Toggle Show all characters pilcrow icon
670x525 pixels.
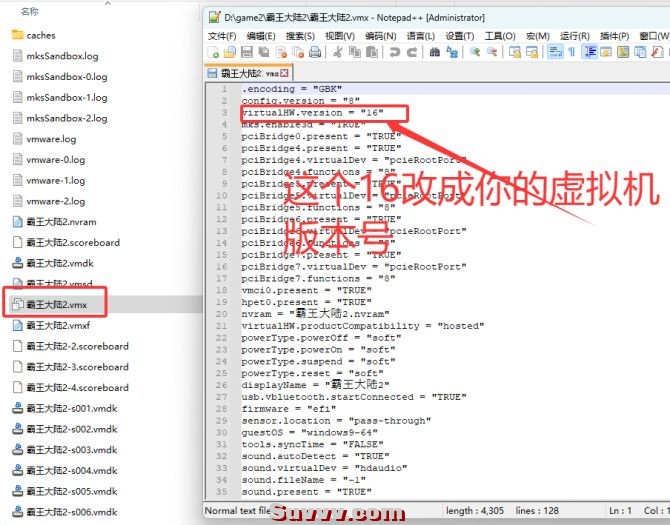point(571,52)
